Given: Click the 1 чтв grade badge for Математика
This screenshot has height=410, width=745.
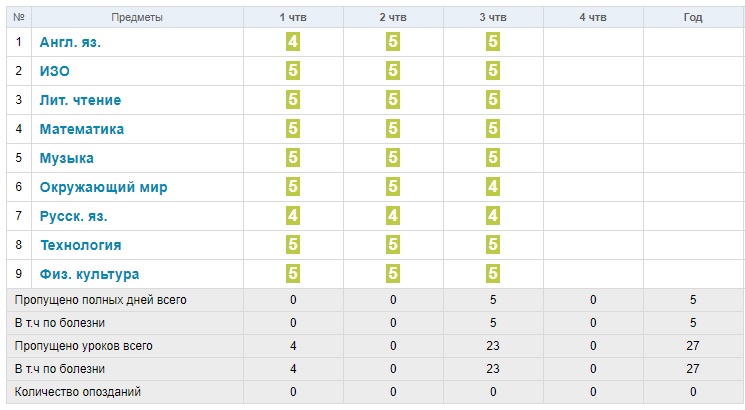Looking at the screenshot, I should (x=293, y=129).
